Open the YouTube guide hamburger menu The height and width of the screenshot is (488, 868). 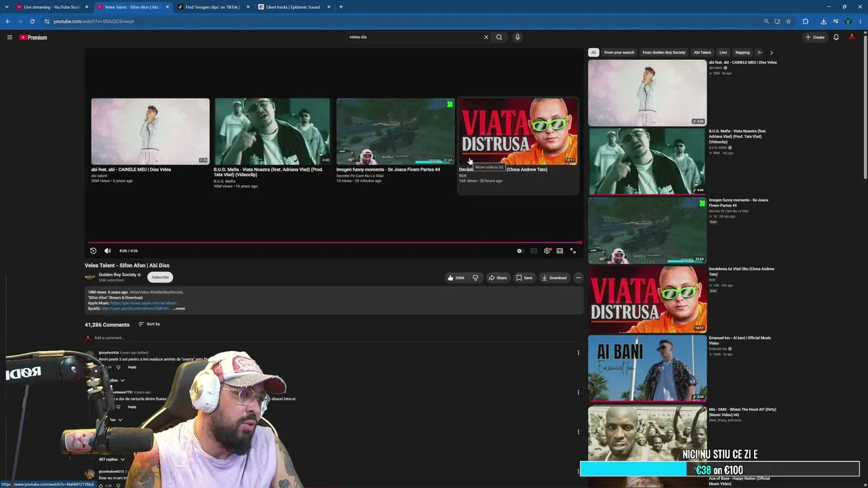pyautogui.click(x=9, y=37)
